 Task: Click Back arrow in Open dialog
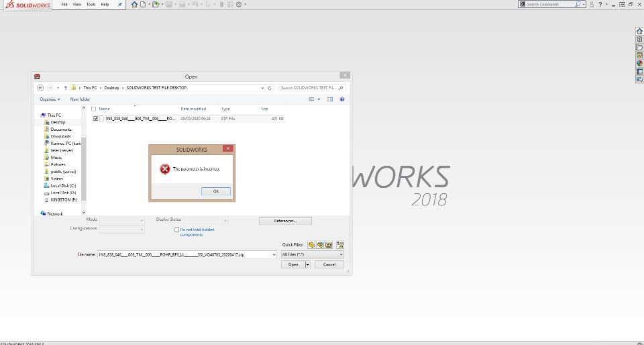pos(40,87)
